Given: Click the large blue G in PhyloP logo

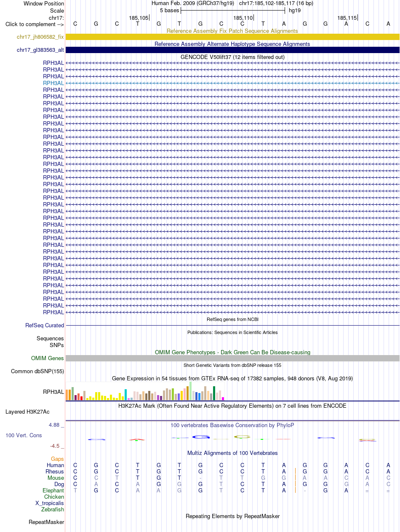Looking at the screenshot, I should point(201,437).
